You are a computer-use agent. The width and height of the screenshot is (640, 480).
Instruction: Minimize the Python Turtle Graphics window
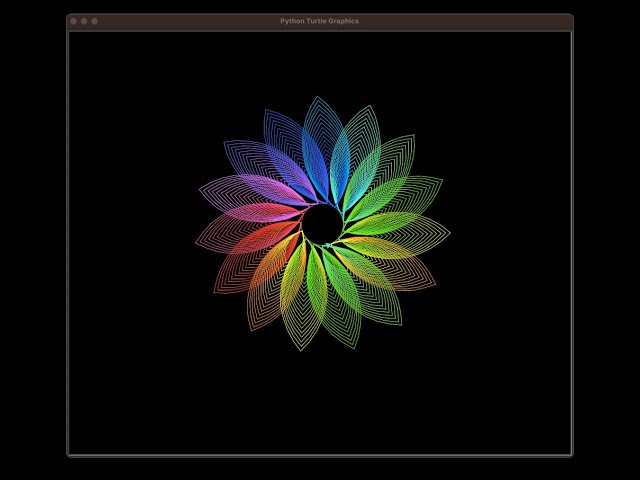[x=84, y=21]
